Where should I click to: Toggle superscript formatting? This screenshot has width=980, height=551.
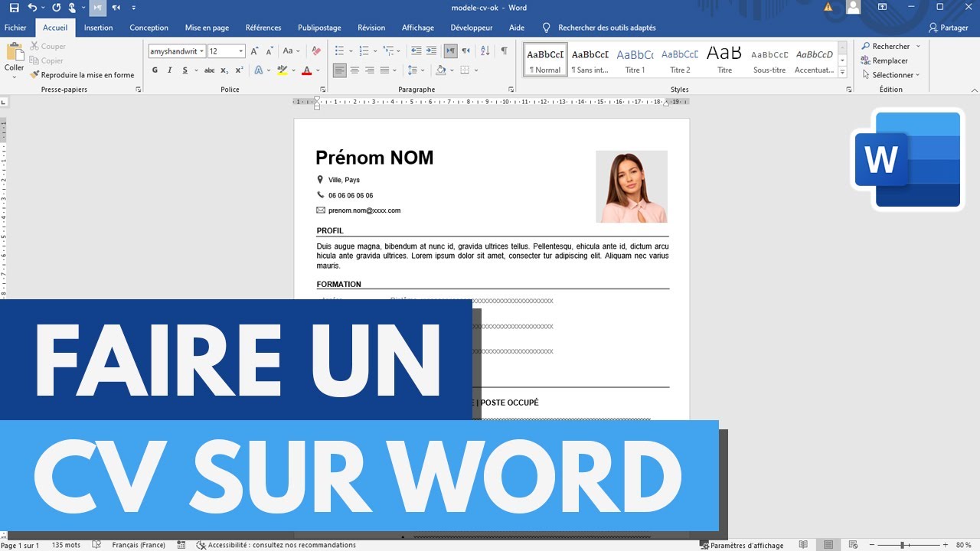coord(239,70)
